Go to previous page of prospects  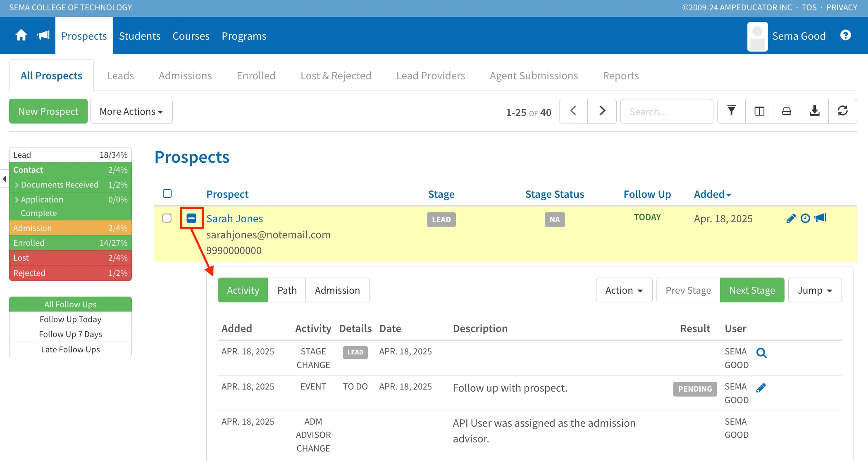[x=573, y=111]
